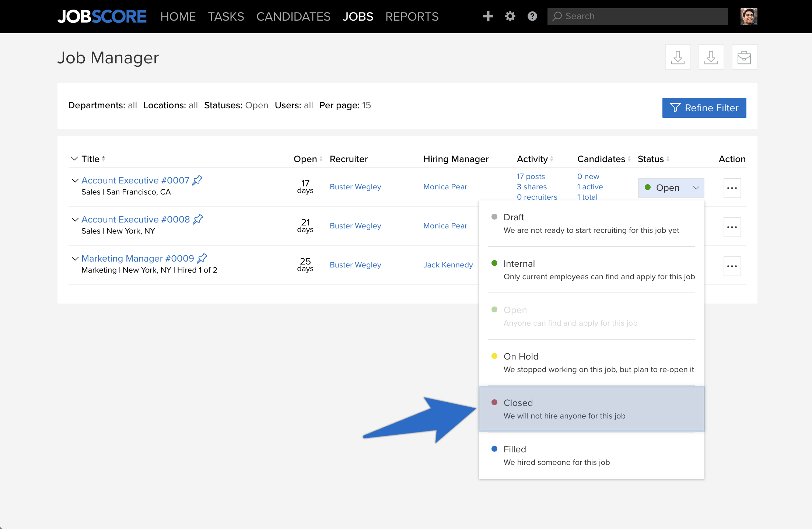Screen dimensions: 812x529
Task: Click the second download icon button
Action: pos(711,57)
